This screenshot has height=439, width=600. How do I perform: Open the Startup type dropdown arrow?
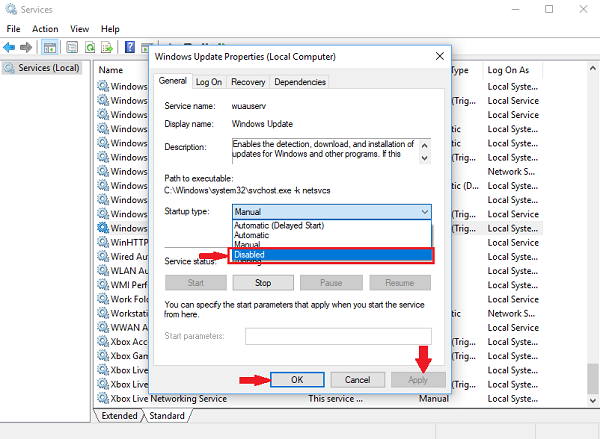tap(424, 212)
